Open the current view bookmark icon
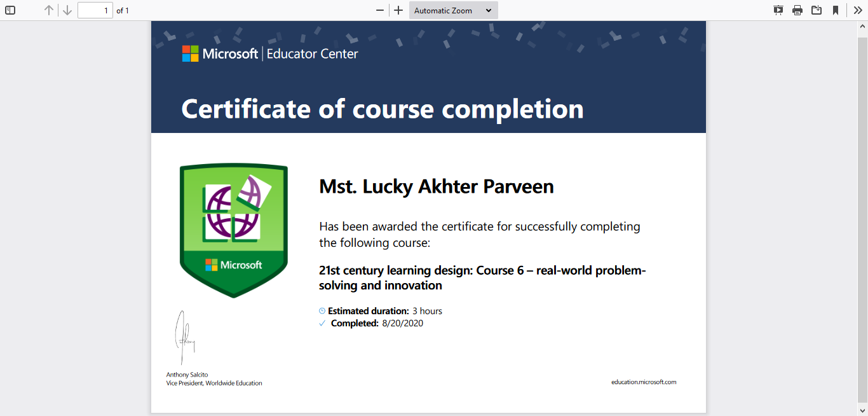 [x=836, y=10]
